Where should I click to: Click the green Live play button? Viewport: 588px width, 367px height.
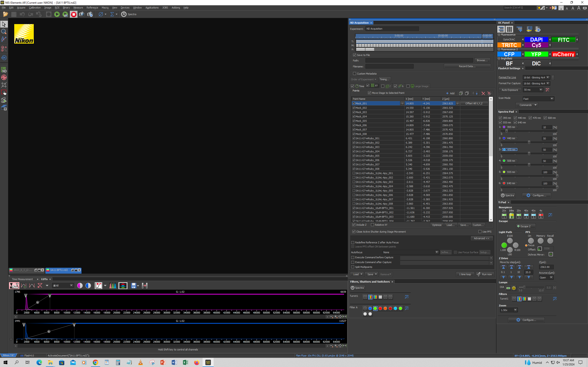[x=57, y=14]
